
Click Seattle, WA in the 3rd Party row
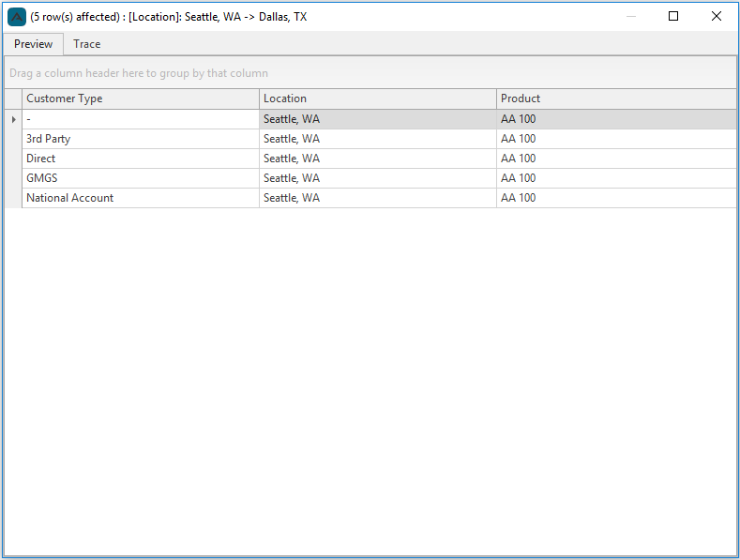378,139
